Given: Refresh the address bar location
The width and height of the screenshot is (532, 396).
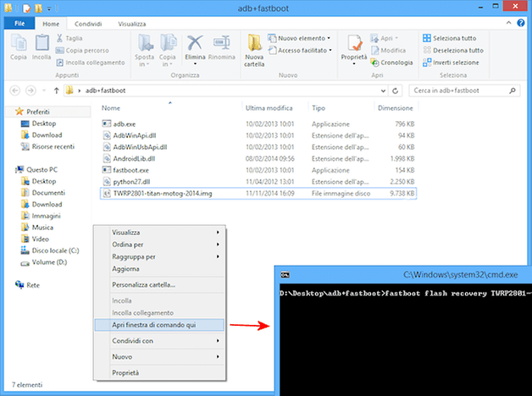Looking at the screenshot, I should pos(396,91).
